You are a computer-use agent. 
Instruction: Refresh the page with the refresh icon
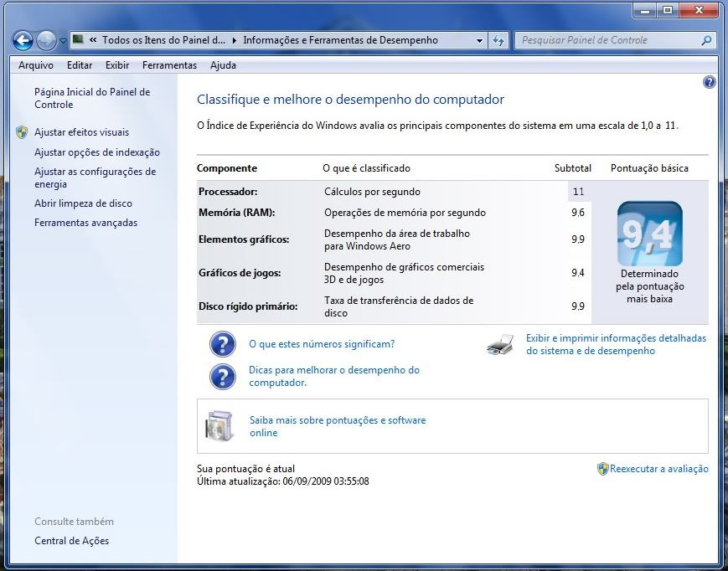498,41
